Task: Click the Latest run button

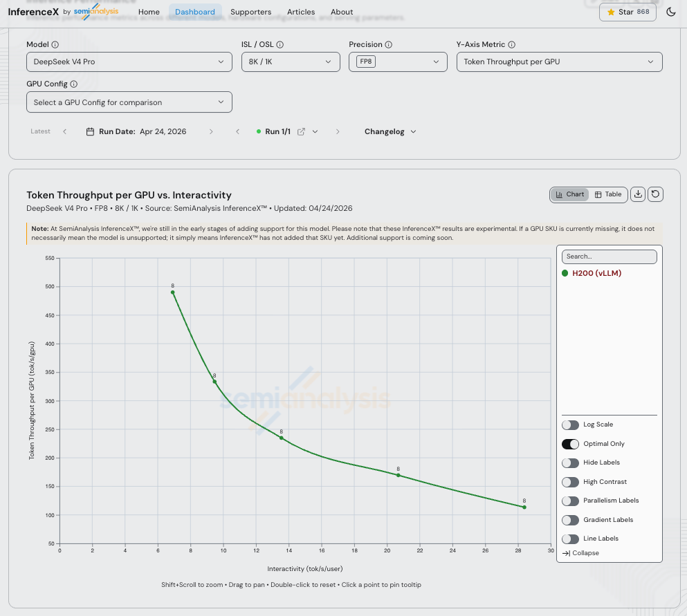Action: (40, 131)
